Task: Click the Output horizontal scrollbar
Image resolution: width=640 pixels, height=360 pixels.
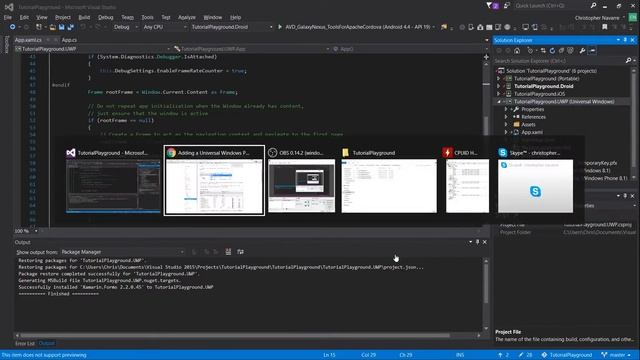Action: pos(248,336)
